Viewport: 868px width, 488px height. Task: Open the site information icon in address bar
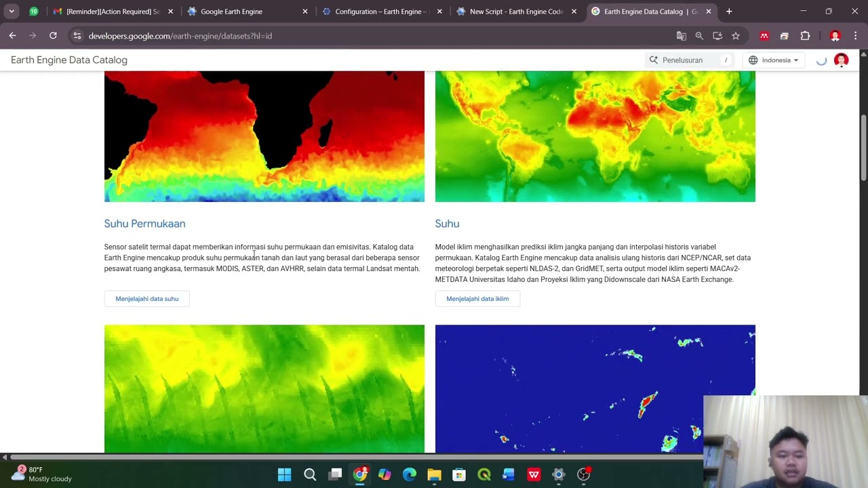[77, 36]
